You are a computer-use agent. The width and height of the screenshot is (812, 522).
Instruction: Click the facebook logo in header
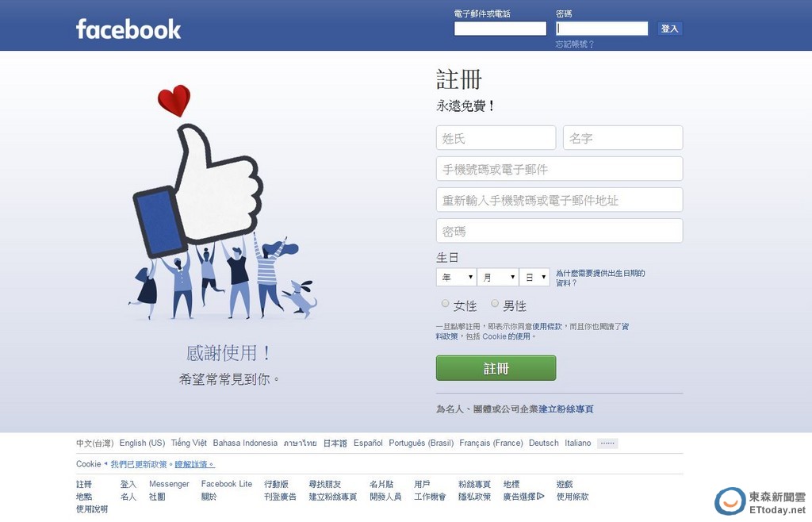128,29
